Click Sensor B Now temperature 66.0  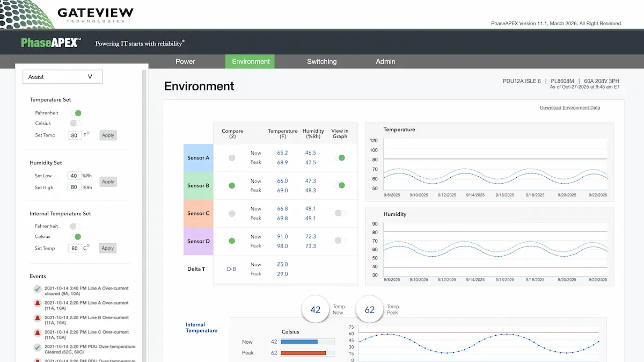[x=282, y=181]
